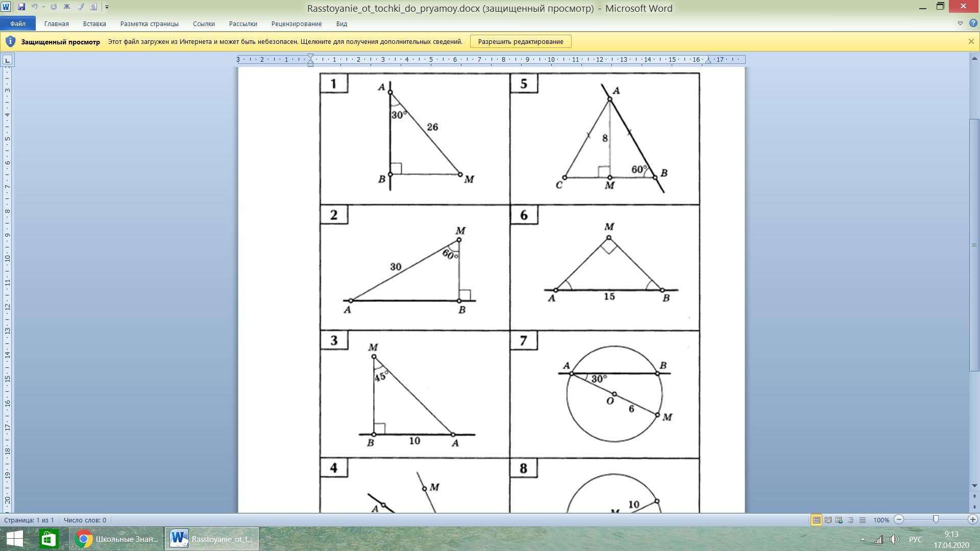Switch to Full Screen Reading view

pos(828,520)
